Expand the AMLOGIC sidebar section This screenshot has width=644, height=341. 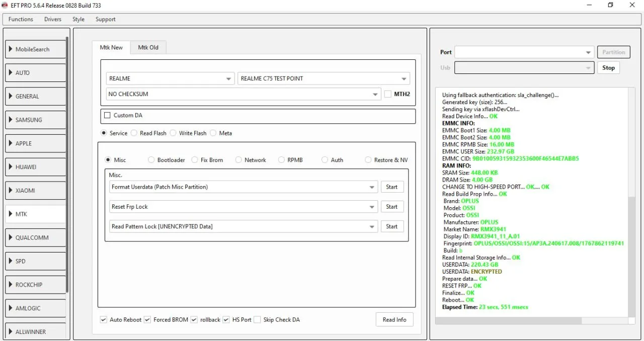pyautogui.click(x=35, y=308)
